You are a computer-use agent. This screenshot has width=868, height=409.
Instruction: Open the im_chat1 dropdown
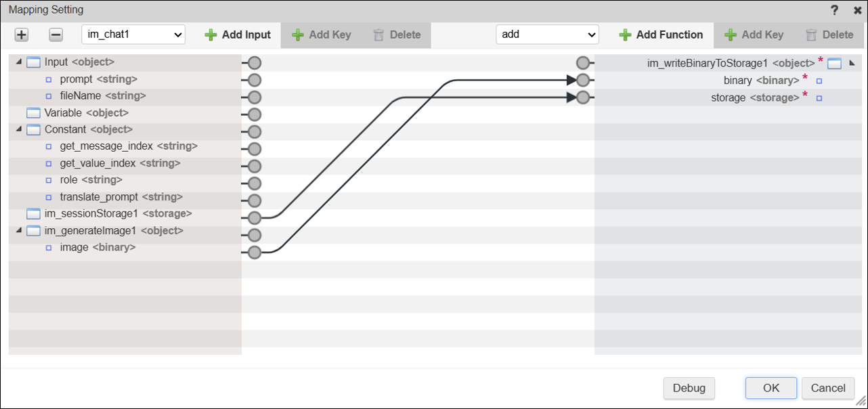133,35
